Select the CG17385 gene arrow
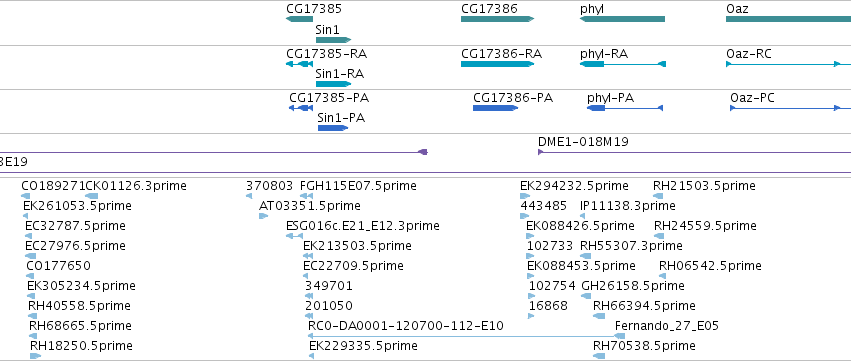 coord(299,19)
